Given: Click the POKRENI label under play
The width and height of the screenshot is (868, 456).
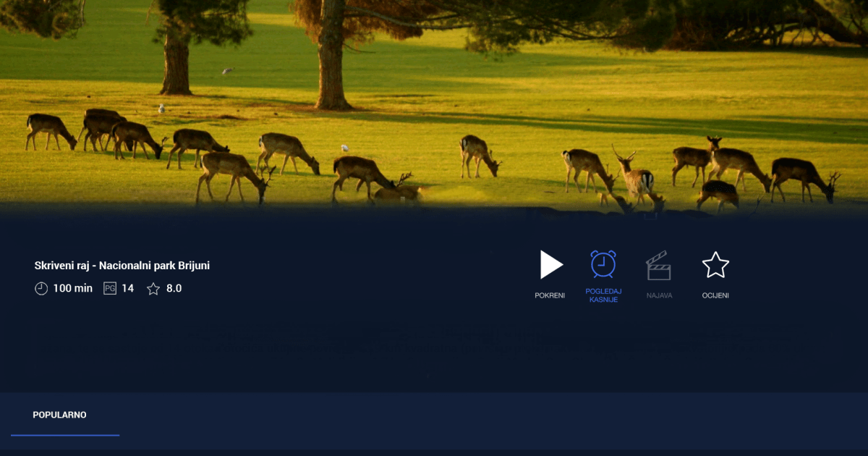Looking at the screenshot, I should click(550, 295).
